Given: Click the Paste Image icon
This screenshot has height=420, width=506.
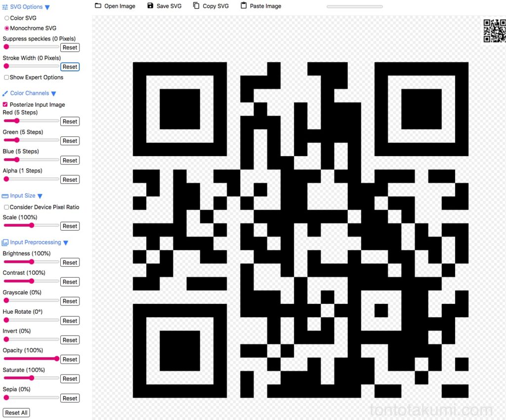Looking at the screenshot, I should pyautogui.click(x=241, y=6).
